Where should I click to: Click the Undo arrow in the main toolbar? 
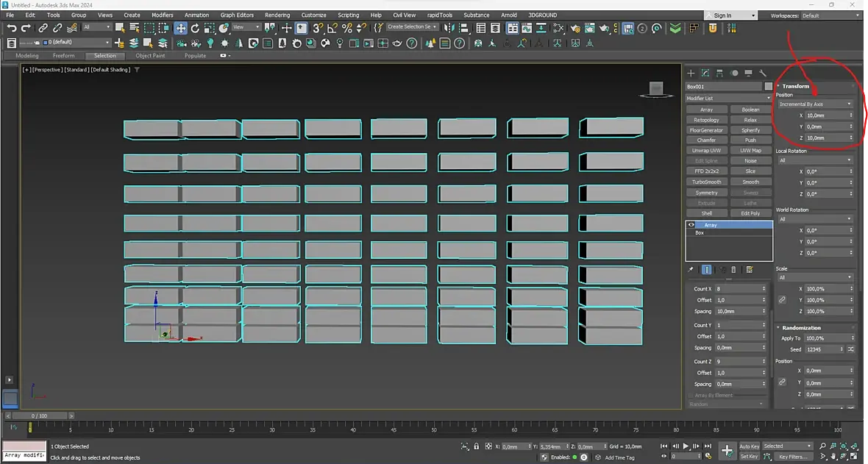click(x=11, y=28)
